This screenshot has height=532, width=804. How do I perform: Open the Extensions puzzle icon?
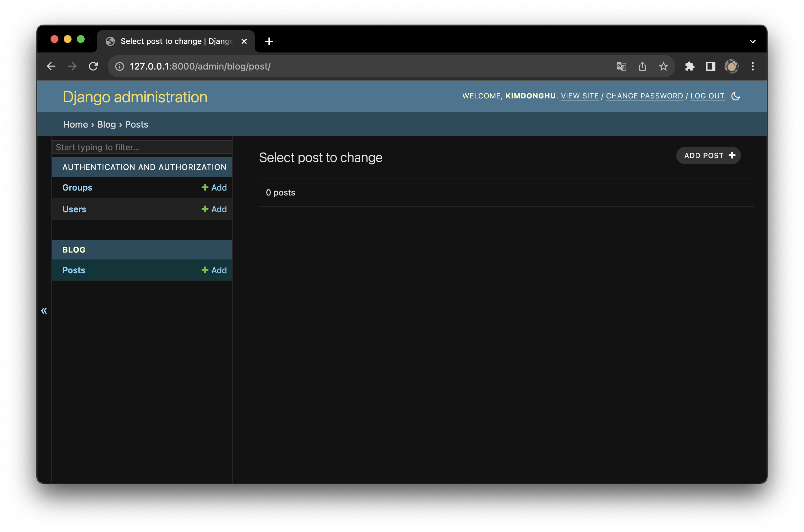point(689,66)
